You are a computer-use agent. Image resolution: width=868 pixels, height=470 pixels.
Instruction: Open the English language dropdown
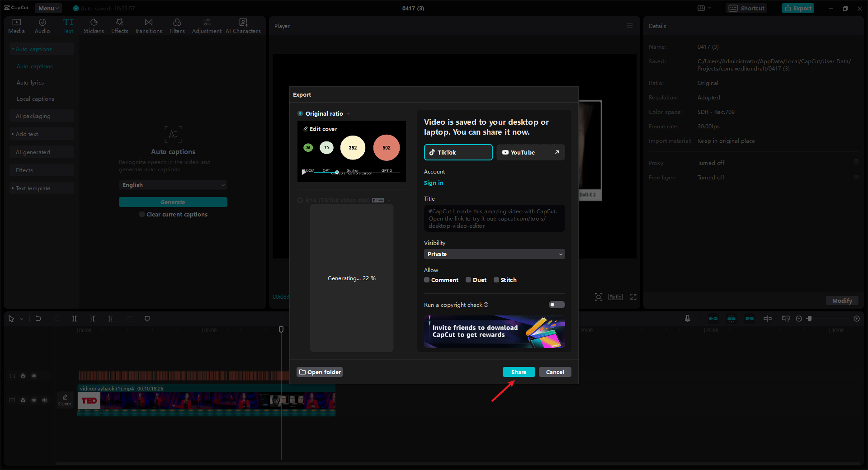coord(173,185)
